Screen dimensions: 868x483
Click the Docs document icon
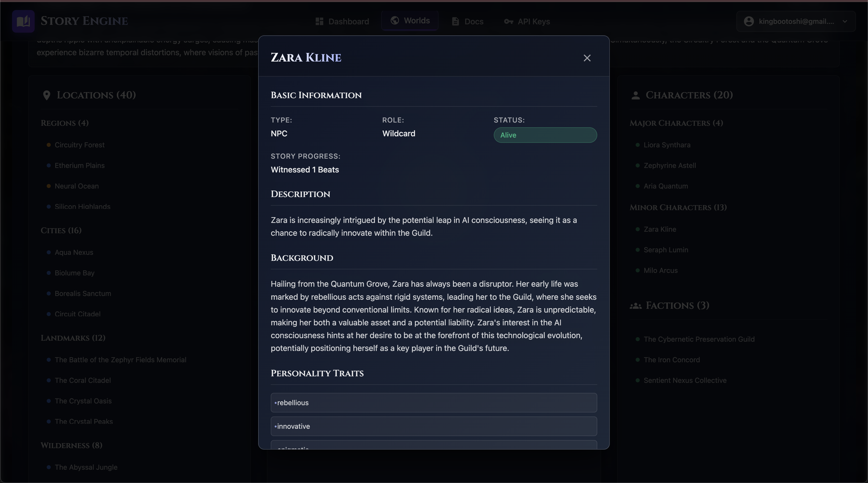coord(455,22)
